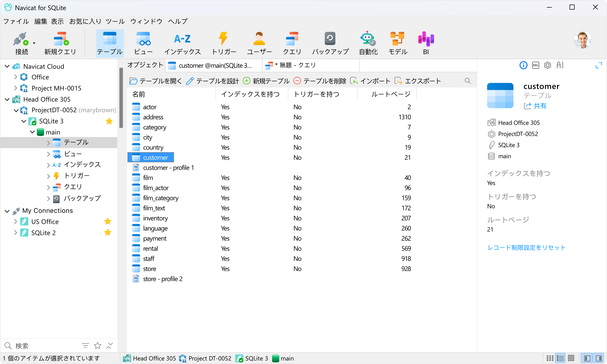Select the film_actor table row
Viewport: 607px width, 364px height.
coord(272,188)
